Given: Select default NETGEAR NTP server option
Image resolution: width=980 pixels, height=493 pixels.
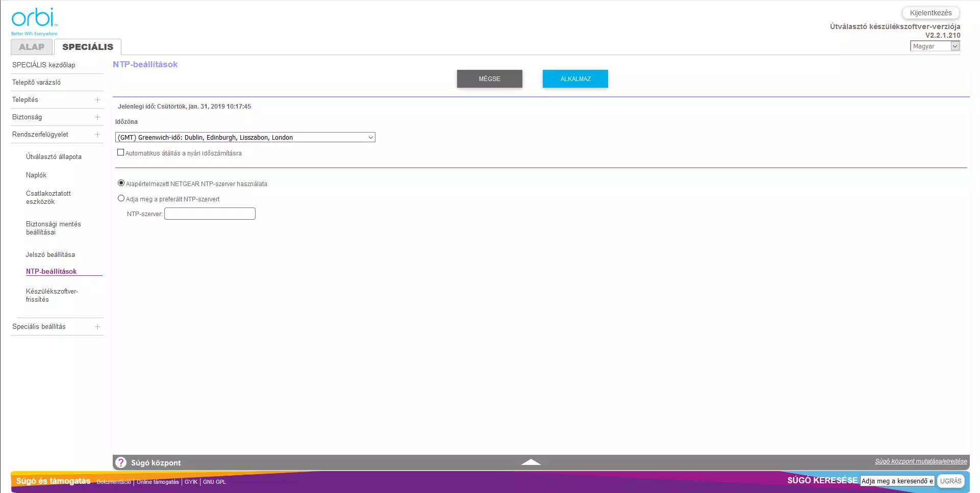Looking at the screenshot, I should (x=121, y=183).
